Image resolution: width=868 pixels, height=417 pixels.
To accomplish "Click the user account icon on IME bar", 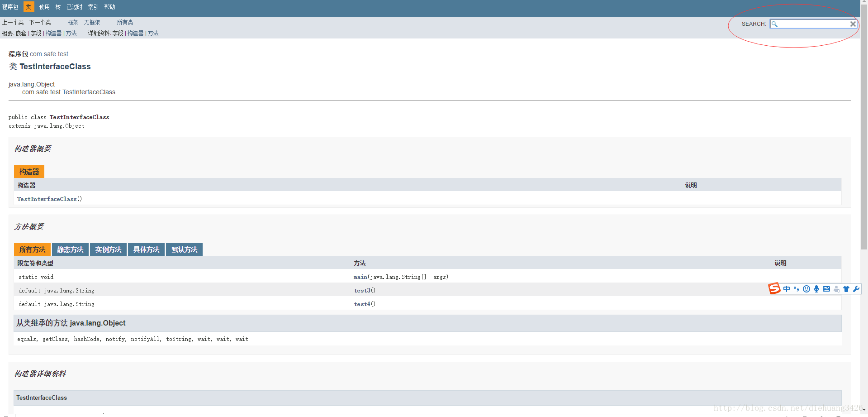I will click(x=836, y=289).
